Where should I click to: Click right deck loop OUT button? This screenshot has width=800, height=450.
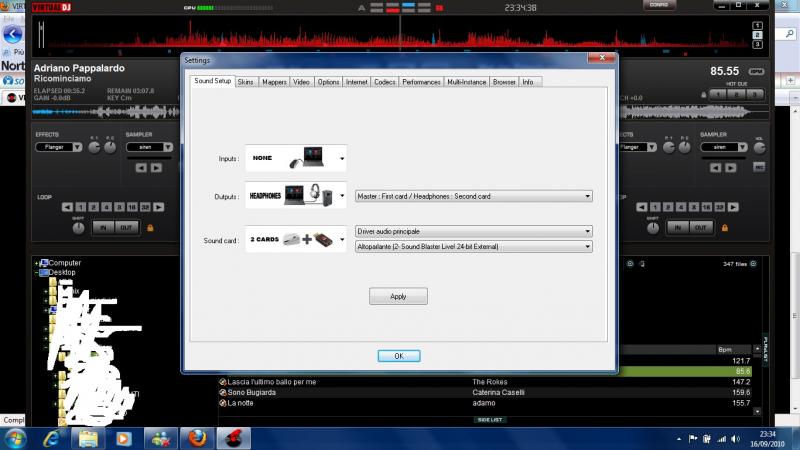click(x=701, y=228)
